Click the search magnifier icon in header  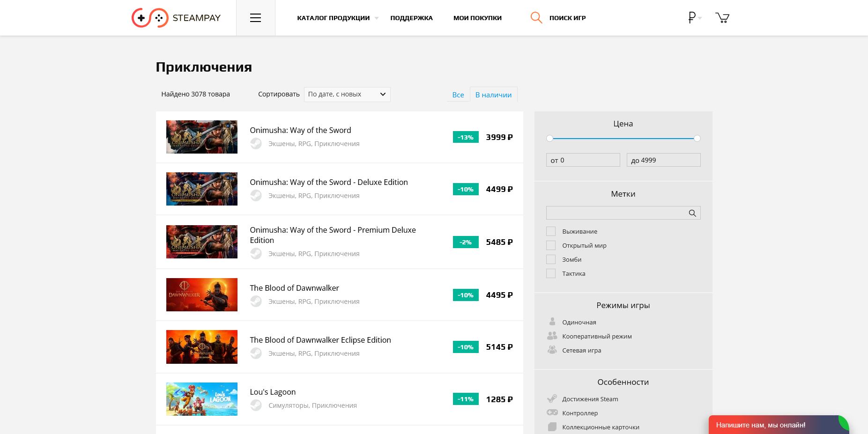click(536, 18)
